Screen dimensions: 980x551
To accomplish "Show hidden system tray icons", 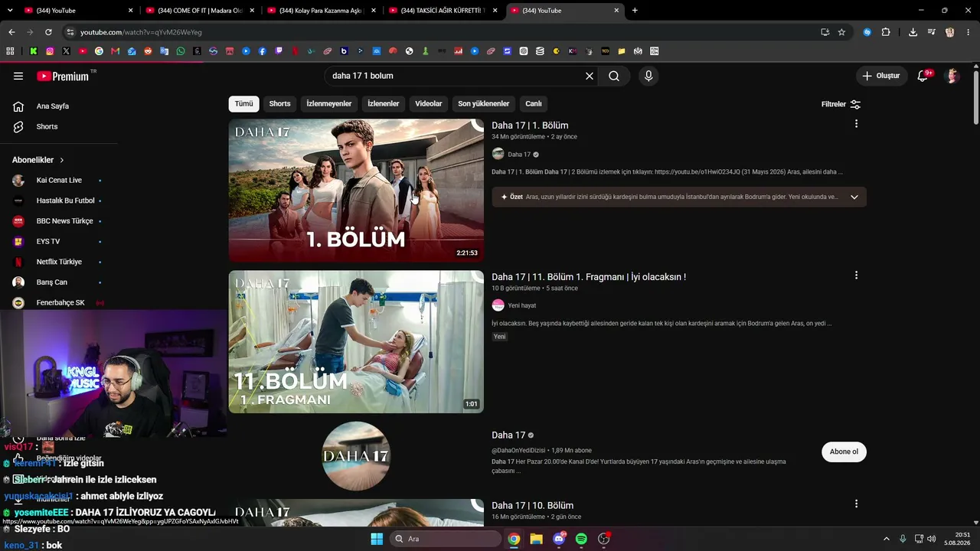I will 887,539.
